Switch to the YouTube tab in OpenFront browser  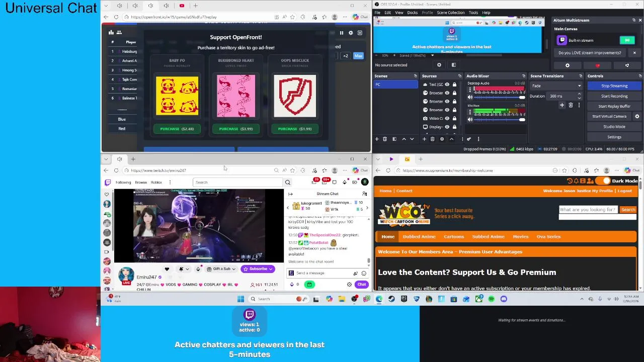pyautogui.click(x=182, y=6)
